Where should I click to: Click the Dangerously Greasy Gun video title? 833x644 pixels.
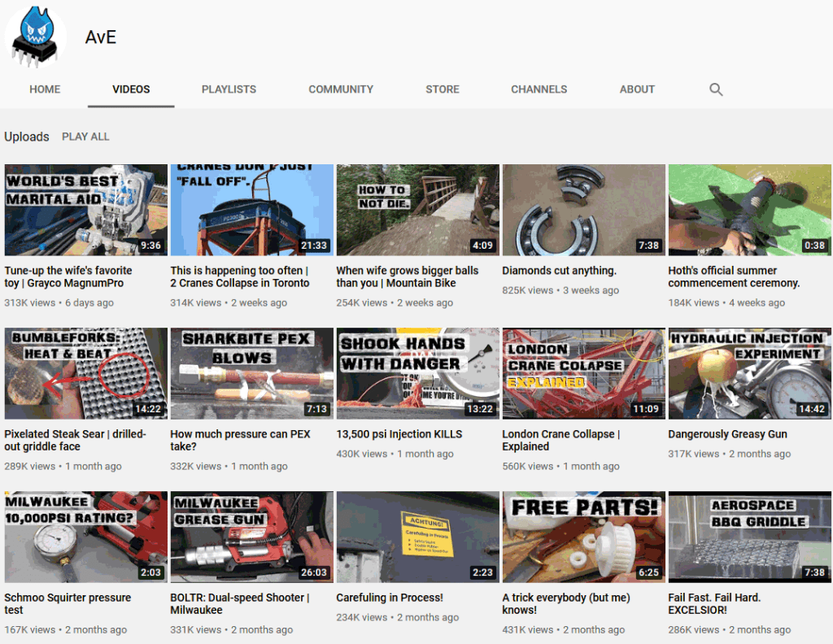[x=729, y=434]
